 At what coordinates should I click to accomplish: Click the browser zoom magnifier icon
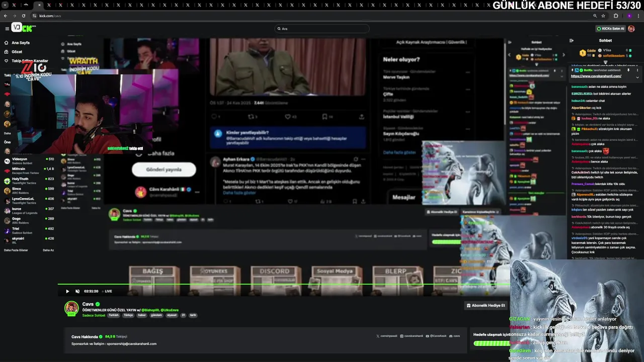coord(595,16)
